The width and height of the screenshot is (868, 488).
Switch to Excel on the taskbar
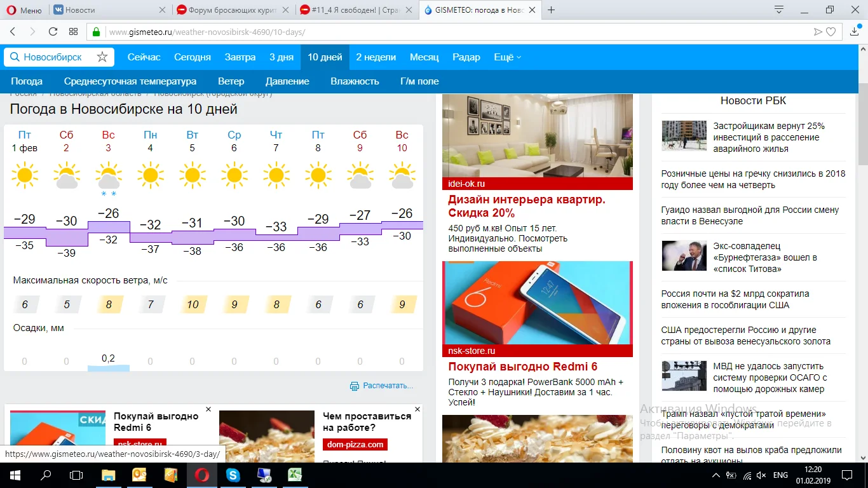coord(295,475)
